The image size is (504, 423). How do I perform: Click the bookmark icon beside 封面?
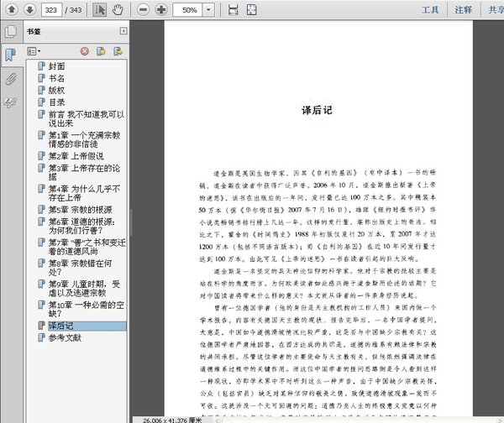(41, 66)
